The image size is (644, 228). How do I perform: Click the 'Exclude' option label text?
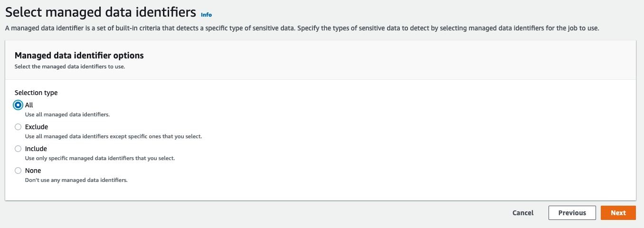click(x=37, y=127)
